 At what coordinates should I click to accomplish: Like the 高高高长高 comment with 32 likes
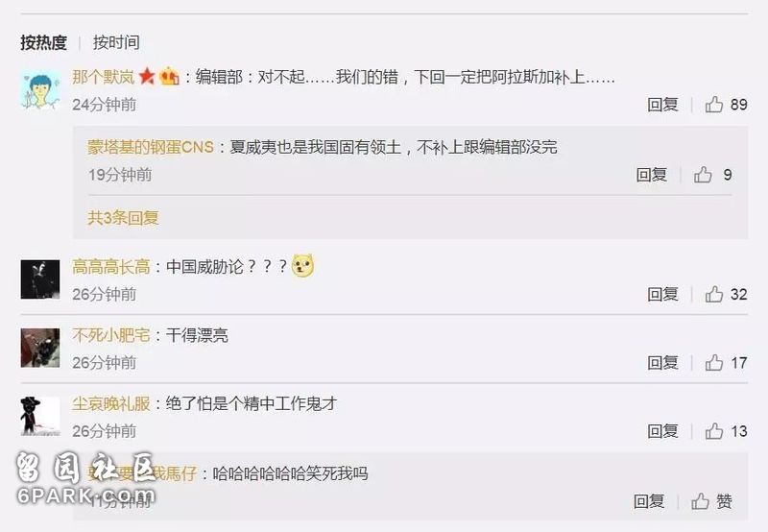point(714,294)
